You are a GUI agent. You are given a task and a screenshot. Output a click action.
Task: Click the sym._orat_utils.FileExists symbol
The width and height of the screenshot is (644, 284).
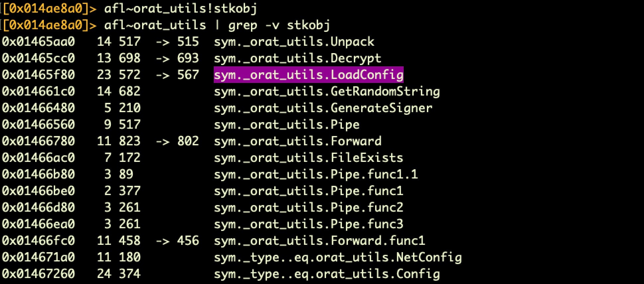coord(308,158)
